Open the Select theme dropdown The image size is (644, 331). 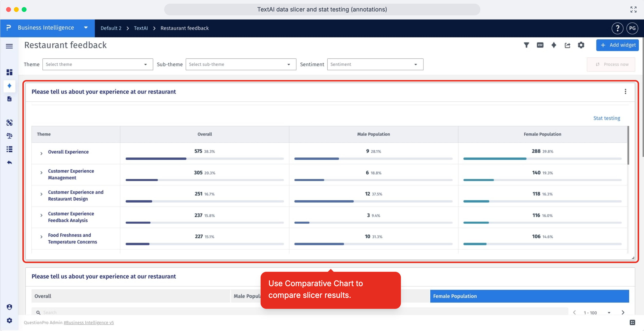tap(97, 64)
